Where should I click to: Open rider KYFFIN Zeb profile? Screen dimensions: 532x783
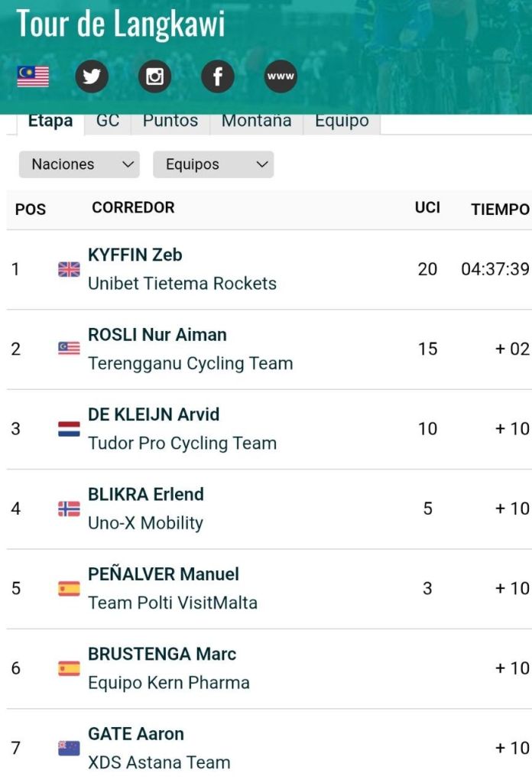[x=135, y=255]
